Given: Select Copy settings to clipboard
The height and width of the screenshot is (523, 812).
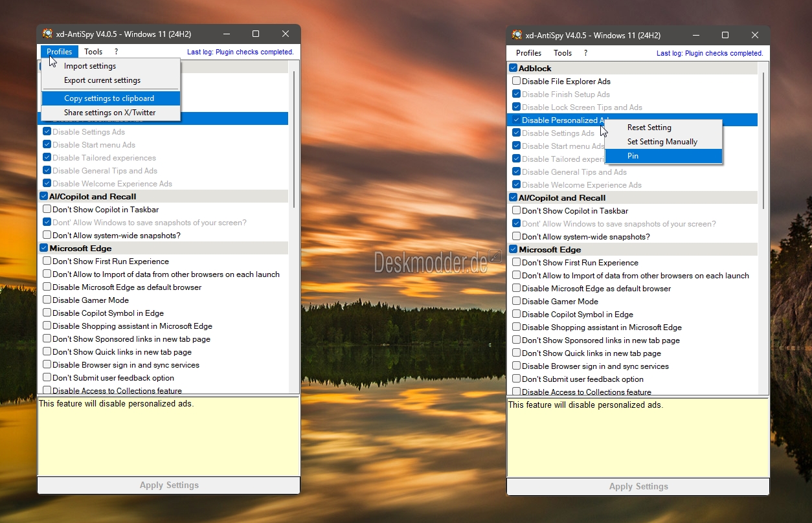Looking at the screenshot, I should click(111, 98).
